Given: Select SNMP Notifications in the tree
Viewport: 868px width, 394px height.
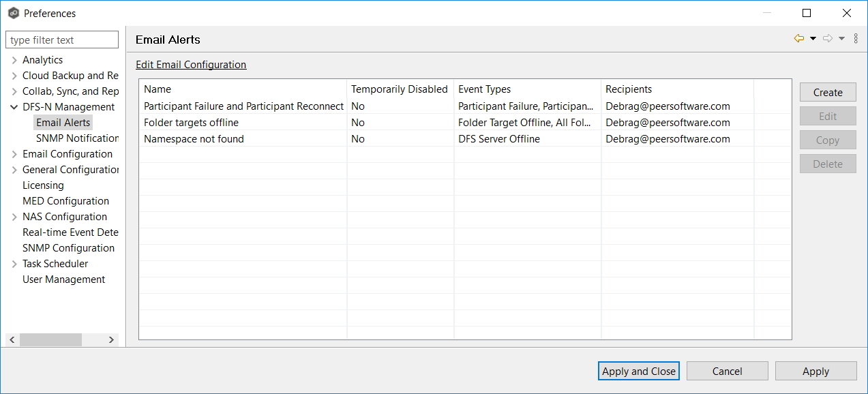Looking at the screenshot, I should (77, 138).
